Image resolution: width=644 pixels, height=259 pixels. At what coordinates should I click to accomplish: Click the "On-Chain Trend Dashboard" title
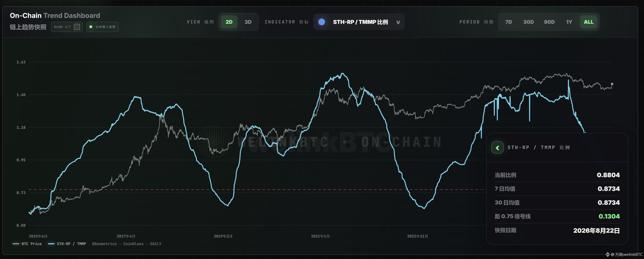(55, 16)
